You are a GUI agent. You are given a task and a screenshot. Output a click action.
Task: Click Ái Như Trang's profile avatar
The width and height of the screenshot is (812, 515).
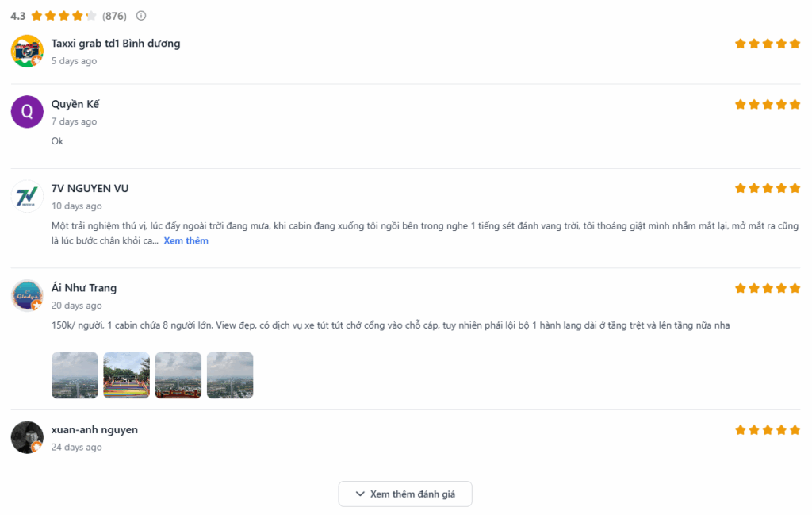point(27,295)
